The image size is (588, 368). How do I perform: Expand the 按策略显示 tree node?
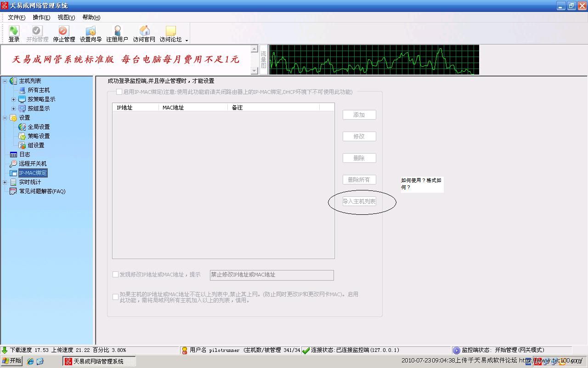(13, 99)
